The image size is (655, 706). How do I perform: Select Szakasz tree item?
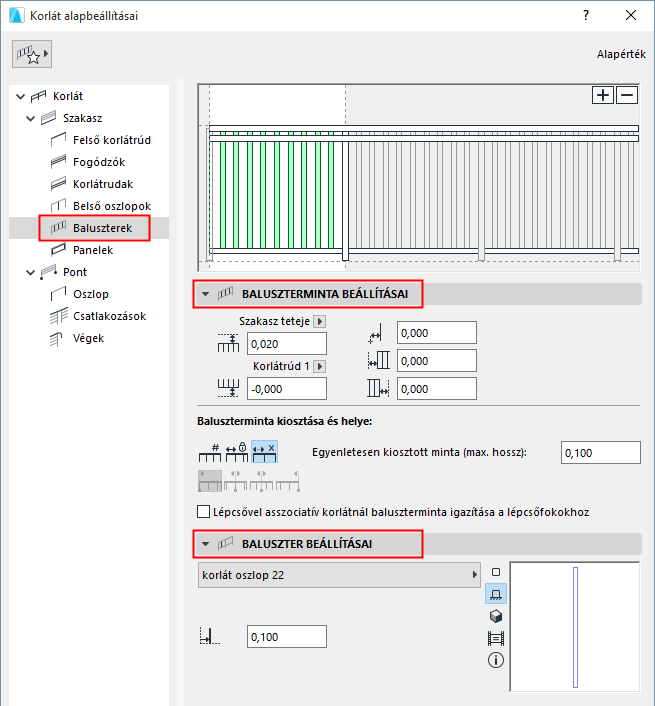[x=82, y=118]
